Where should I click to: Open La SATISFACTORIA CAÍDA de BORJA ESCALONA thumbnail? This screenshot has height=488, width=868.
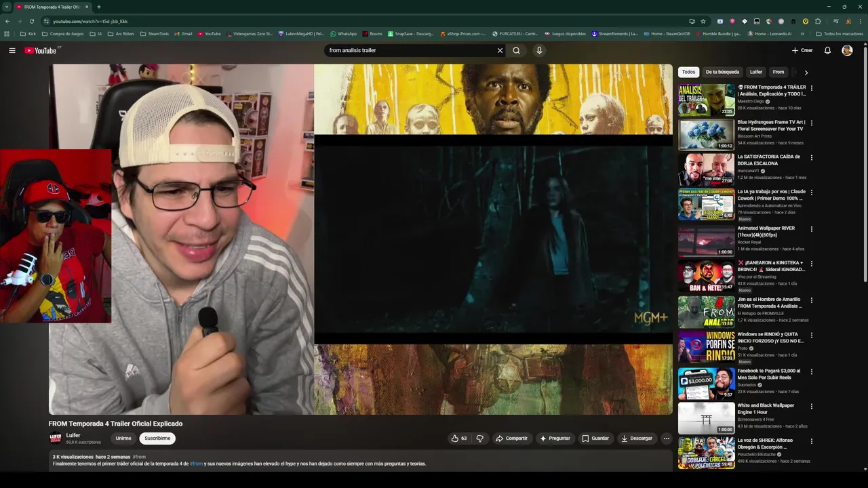706,169
